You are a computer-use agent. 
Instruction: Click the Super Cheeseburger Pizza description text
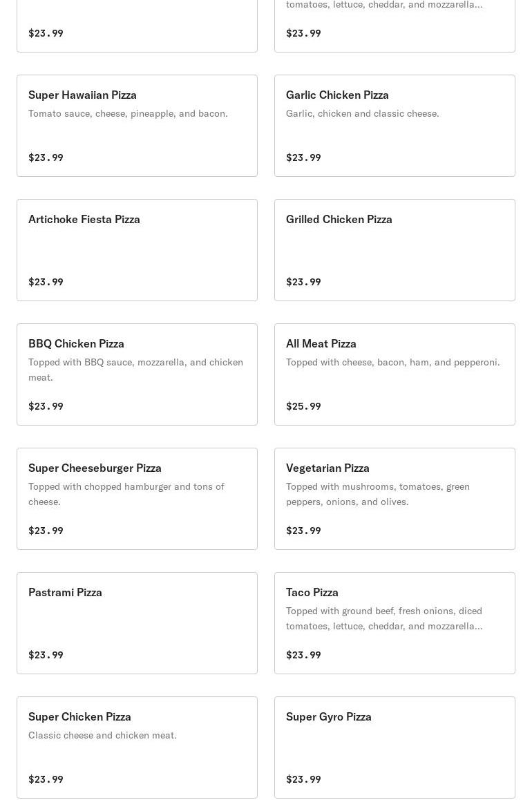(126, 494)
